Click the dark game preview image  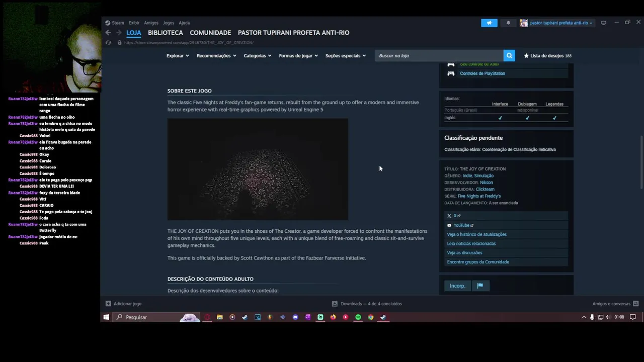(258, 169)
